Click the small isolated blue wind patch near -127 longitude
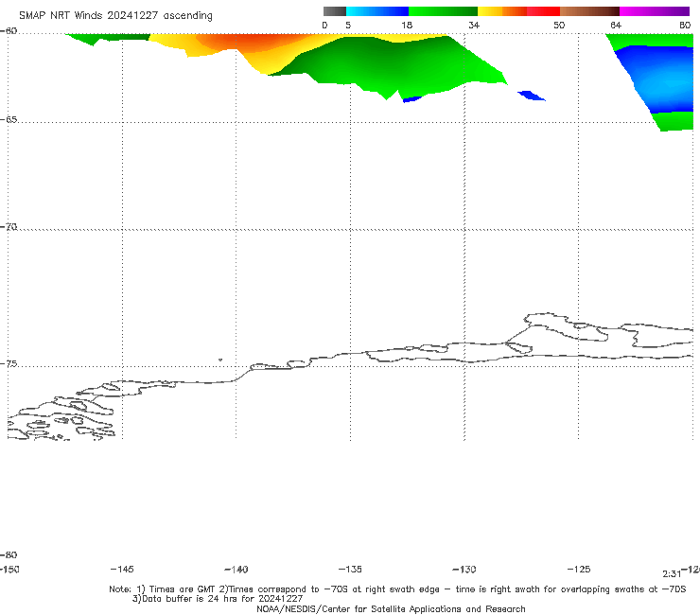This screenshot has height=615, width=700. pos(532,96)
